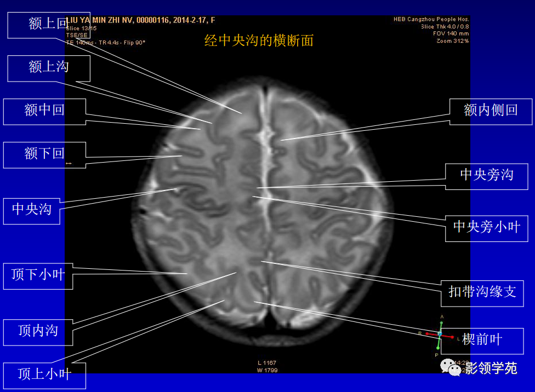
Task: Select the 顶上小叶 label box
Action: (44, 376)
